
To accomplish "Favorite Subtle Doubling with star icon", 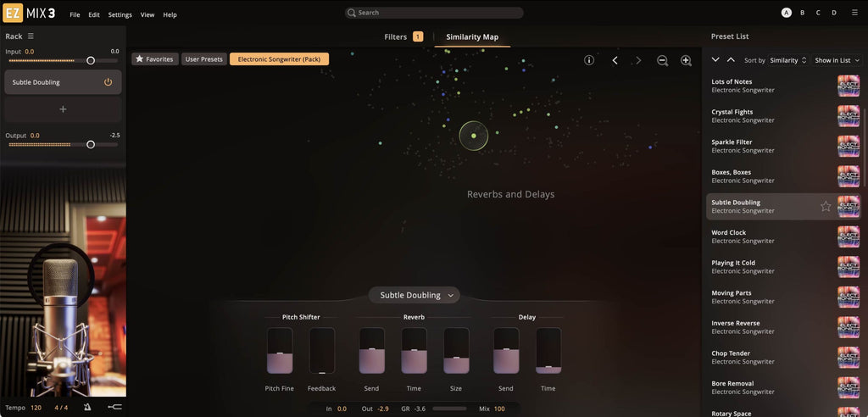I will coord(826,207).
